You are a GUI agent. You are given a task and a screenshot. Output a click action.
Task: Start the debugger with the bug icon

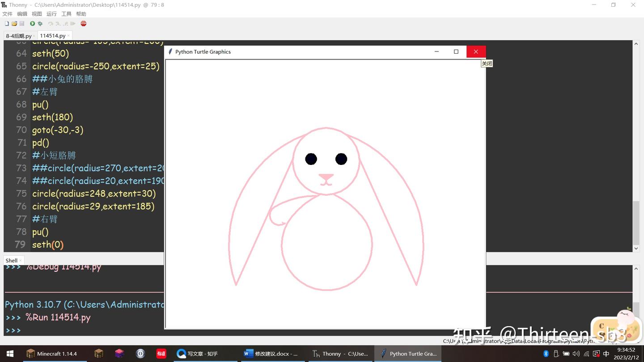click(x=40, y=24)
